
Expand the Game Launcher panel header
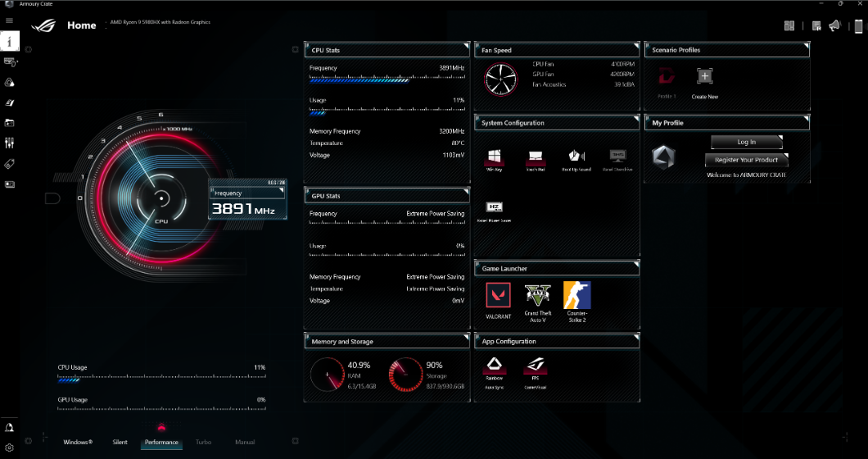tap(557, 268)
